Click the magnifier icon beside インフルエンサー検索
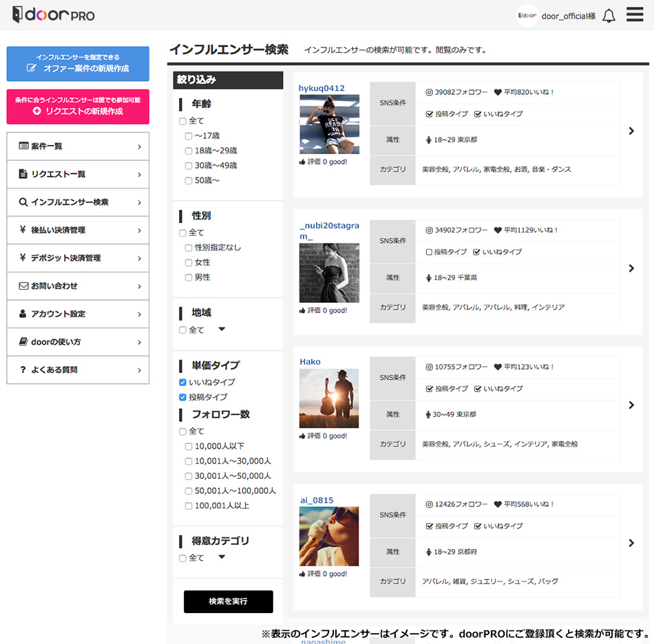Screen dimensions: 654x644 (23, 202)
